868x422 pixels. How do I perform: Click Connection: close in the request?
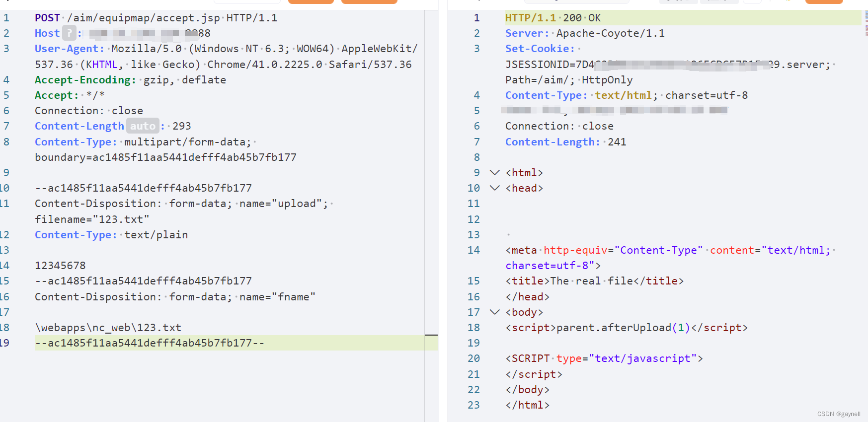point(89,111)
